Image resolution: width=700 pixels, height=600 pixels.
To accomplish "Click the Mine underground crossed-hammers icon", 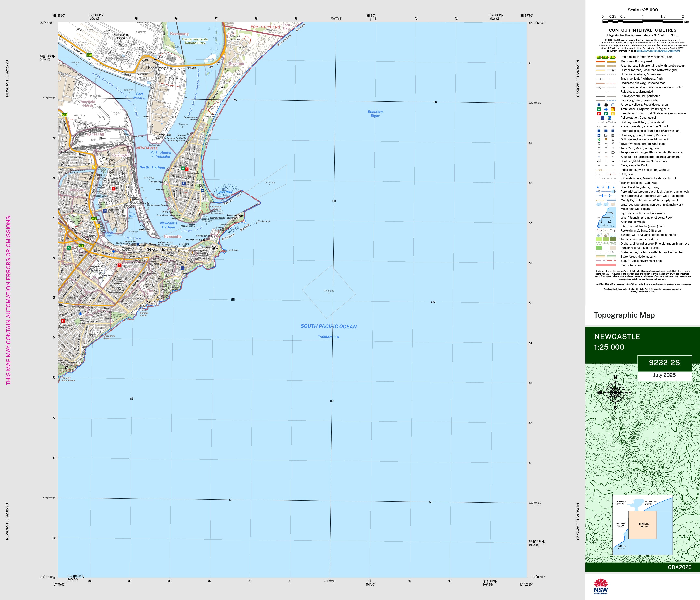I will click(x=613, y=148).
